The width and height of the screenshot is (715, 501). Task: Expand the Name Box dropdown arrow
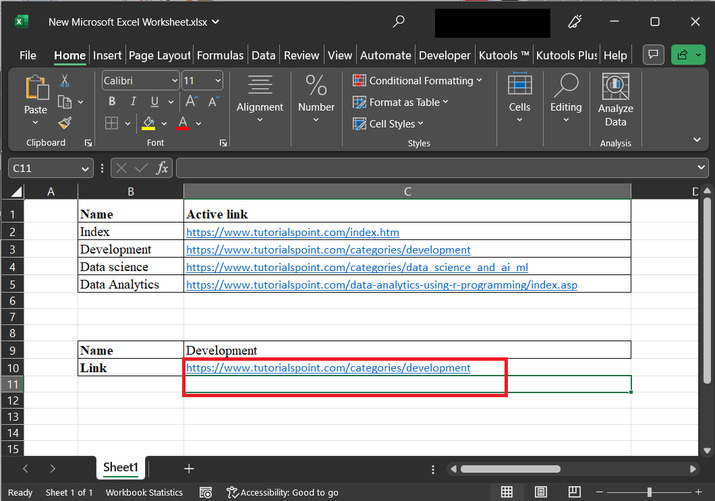(x=84, y=168)
